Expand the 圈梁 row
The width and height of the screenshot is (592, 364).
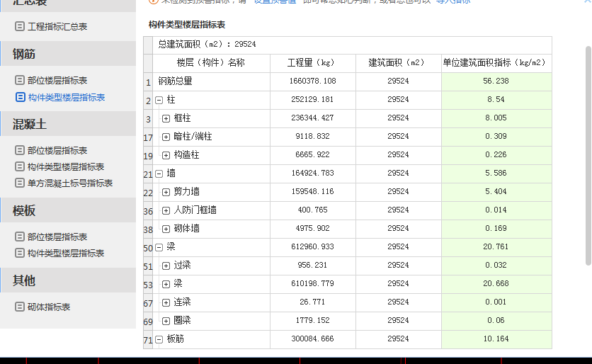[x=166, y=322]
